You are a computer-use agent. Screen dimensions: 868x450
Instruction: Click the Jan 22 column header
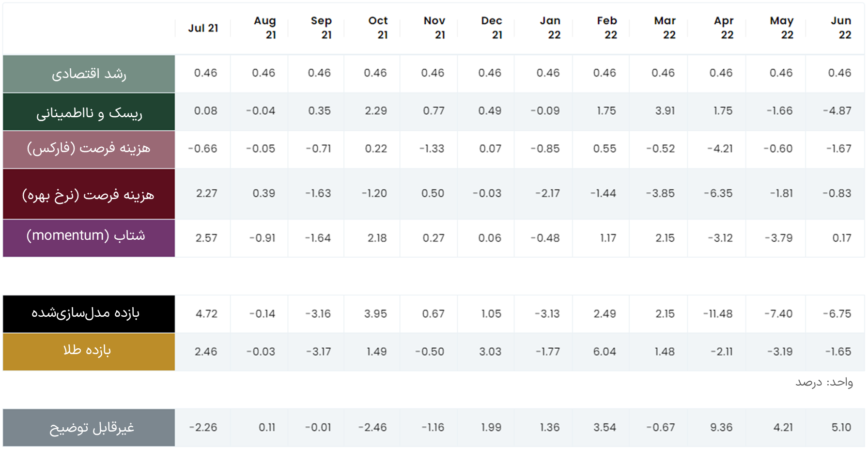coord(550,28)
